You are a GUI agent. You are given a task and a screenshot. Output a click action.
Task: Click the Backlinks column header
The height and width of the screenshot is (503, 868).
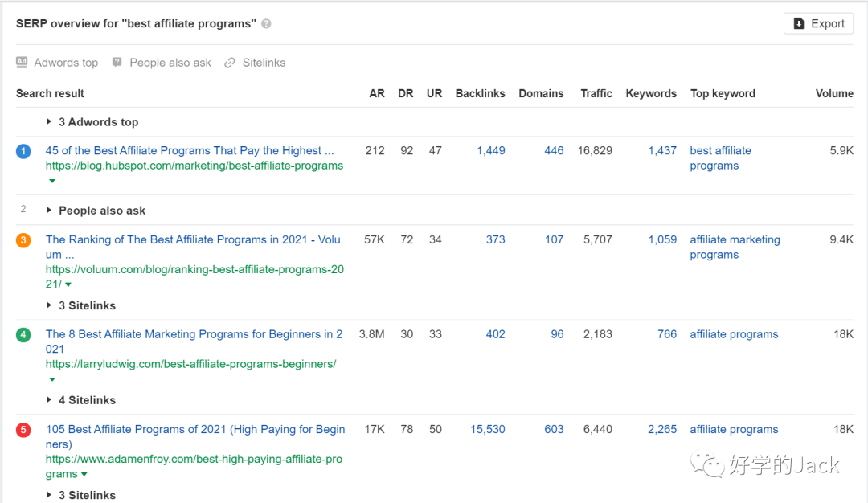480,93
